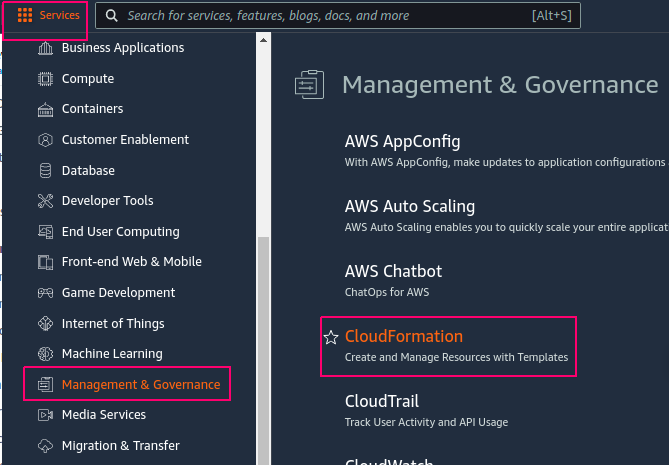669x465 pixels.
Task: Click the category list scroll up arrow
Action: [x=264, y=40]
